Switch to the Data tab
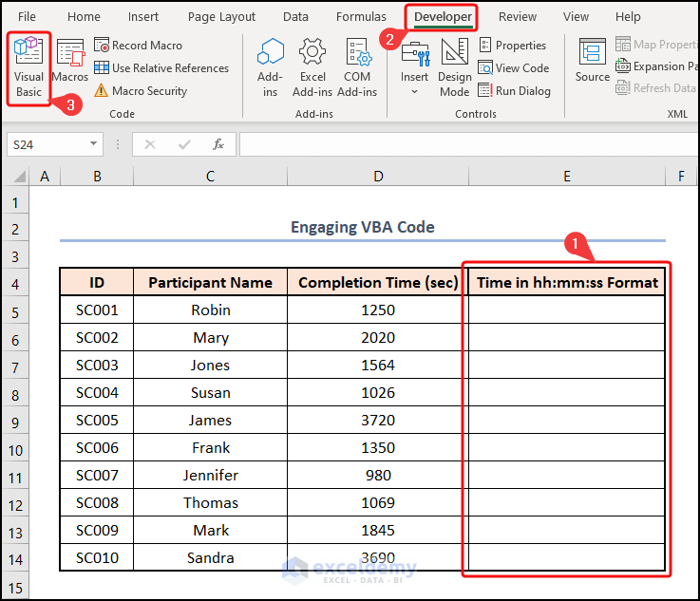Viewport: 700px width, 601px height. [x=295, y=16]
